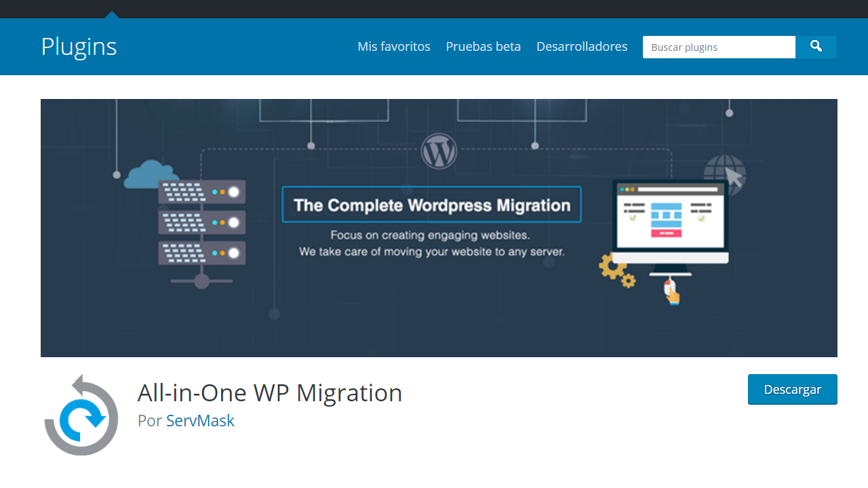The height and width of the screenshot is (488, 868).
Task: Click the All-in-One WP Migration plugin icon
Action: point(81,415)
